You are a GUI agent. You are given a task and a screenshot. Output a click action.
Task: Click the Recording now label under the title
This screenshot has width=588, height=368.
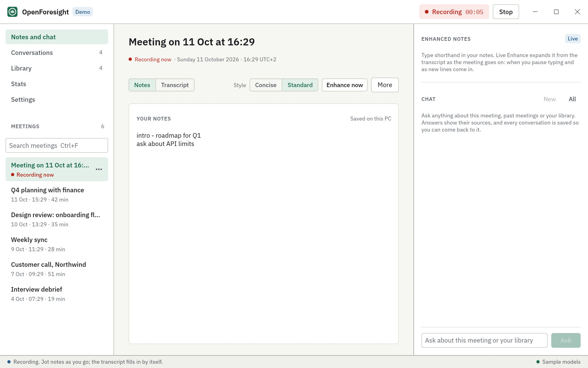tap(150, 59)
